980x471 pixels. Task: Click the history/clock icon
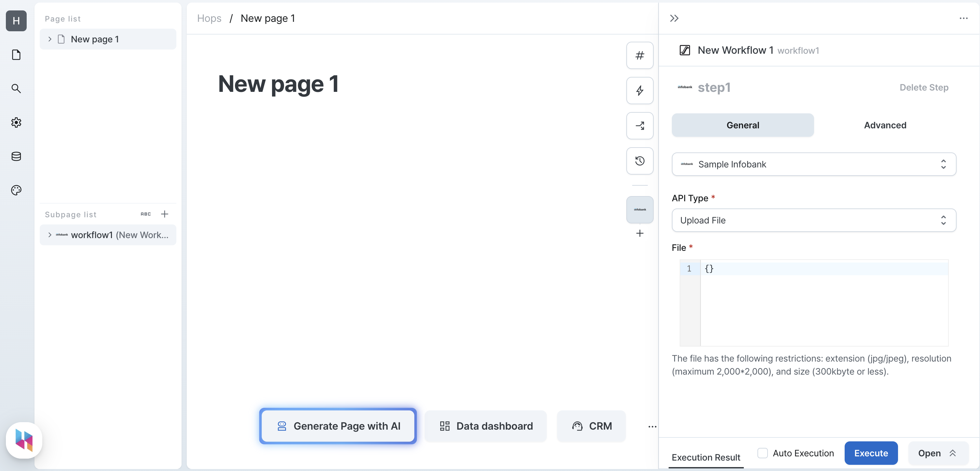tap(639, 161)
